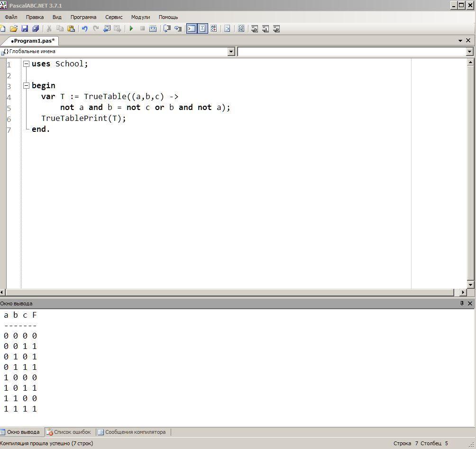Click line number 4 in gutter
Image resolution: width=476 pixels, height=449 pixels.
click(x=9, y=98)
